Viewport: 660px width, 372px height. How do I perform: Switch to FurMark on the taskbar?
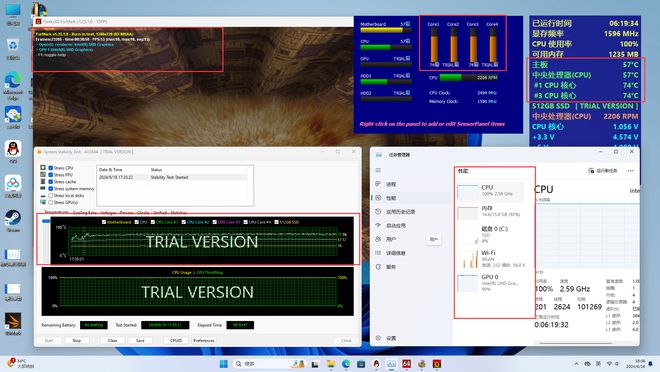437,364
